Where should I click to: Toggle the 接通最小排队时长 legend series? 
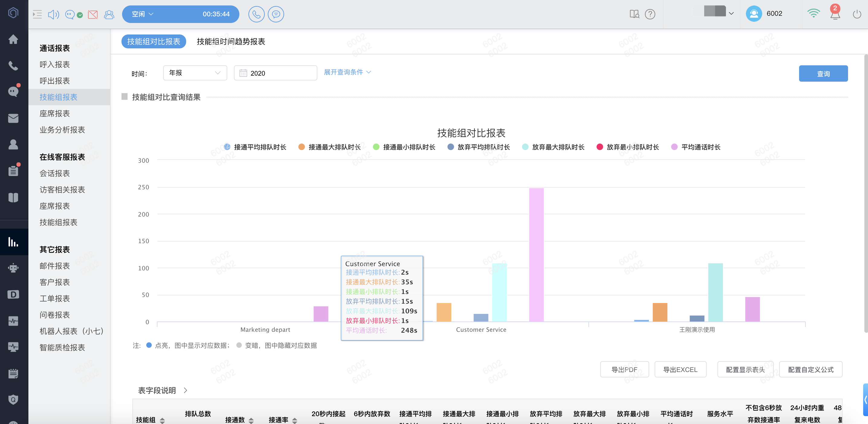tap(404, 147)
